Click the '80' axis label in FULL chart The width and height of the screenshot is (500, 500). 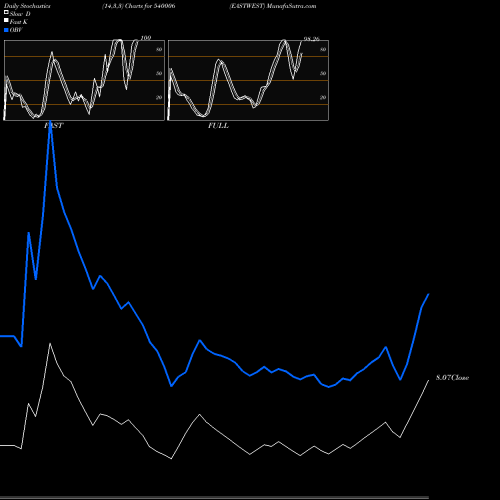tap(323, 49)
